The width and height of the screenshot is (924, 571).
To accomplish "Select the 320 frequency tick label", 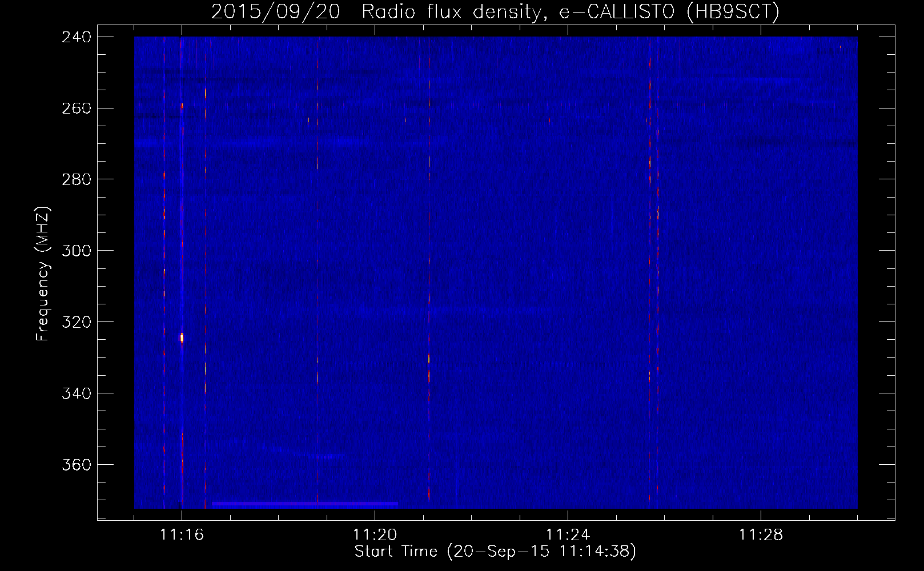I will pyautogui.click(x=77, y=323).
